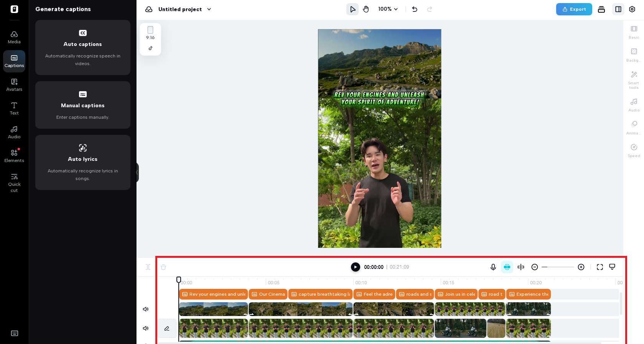Open the layers stack icon beside Export

tap(601, 9)
